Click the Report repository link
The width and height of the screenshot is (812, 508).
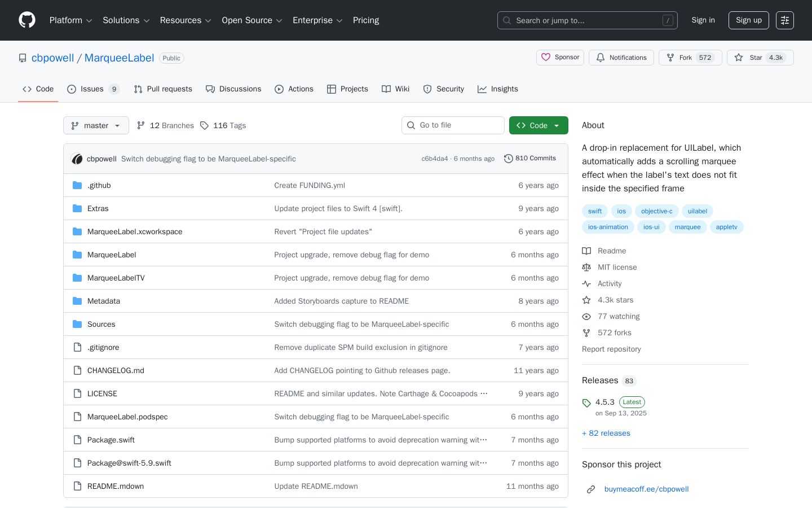pyautogui.click(x=611, y=349)
